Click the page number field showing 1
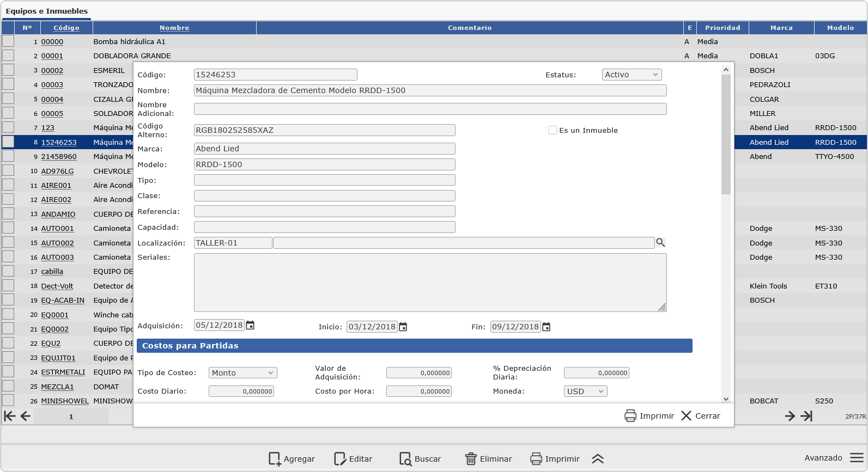The width and height of the screenshot is (868, 472). tap(71, 416)
